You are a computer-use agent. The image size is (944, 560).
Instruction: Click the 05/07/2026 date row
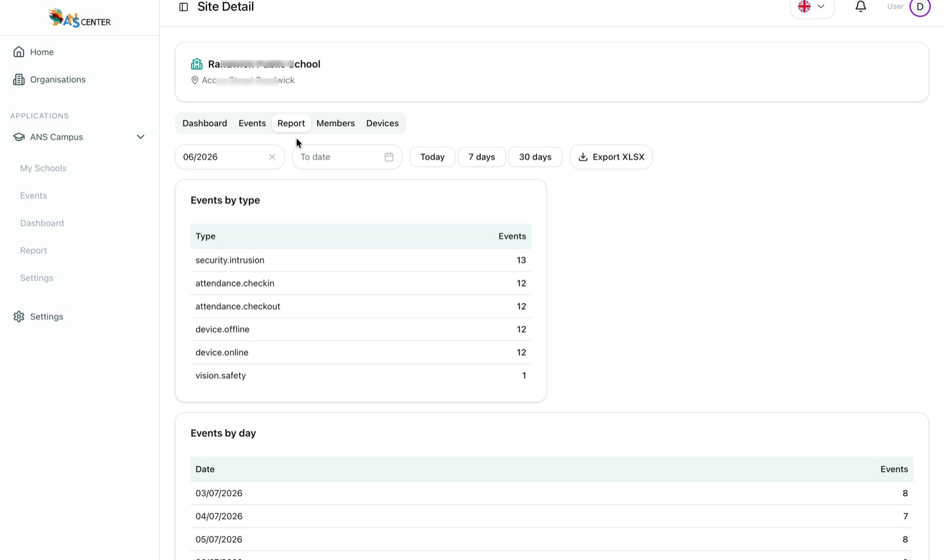pos(552,539)
